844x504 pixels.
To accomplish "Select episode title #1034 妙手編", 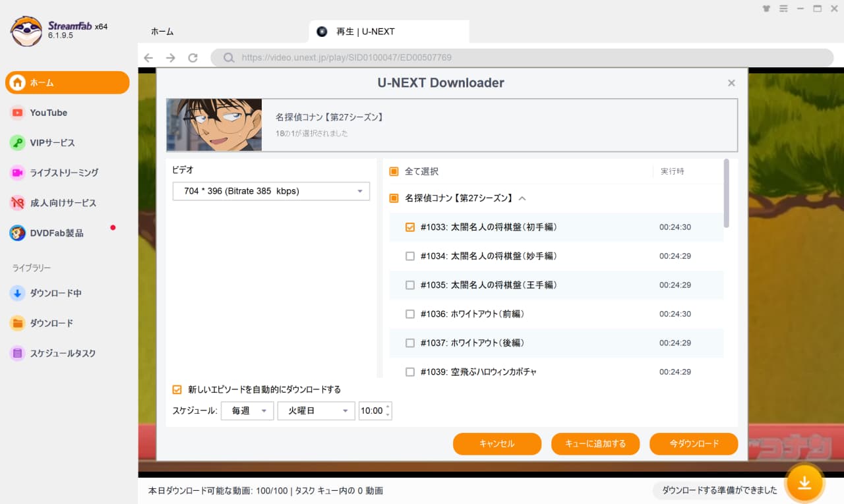I will 489,256.
